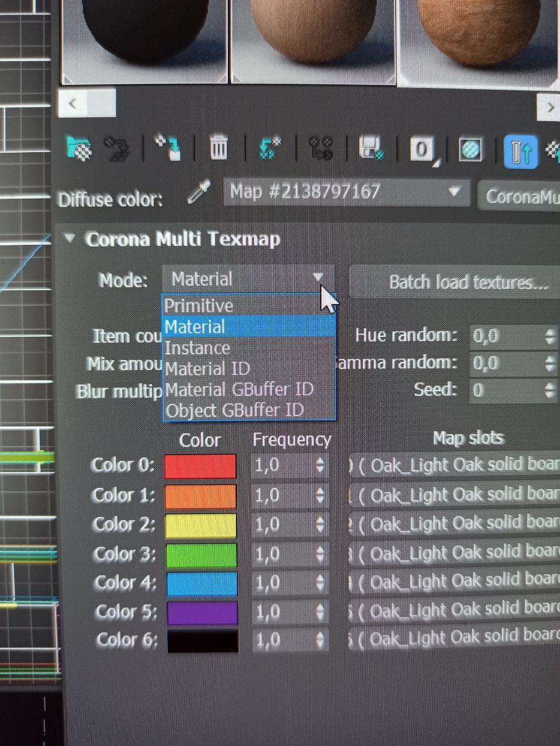Image resolution: width=560 pixels, height=746 pixels.
Task: Select Instance in the Mode list
Action: 249,348
